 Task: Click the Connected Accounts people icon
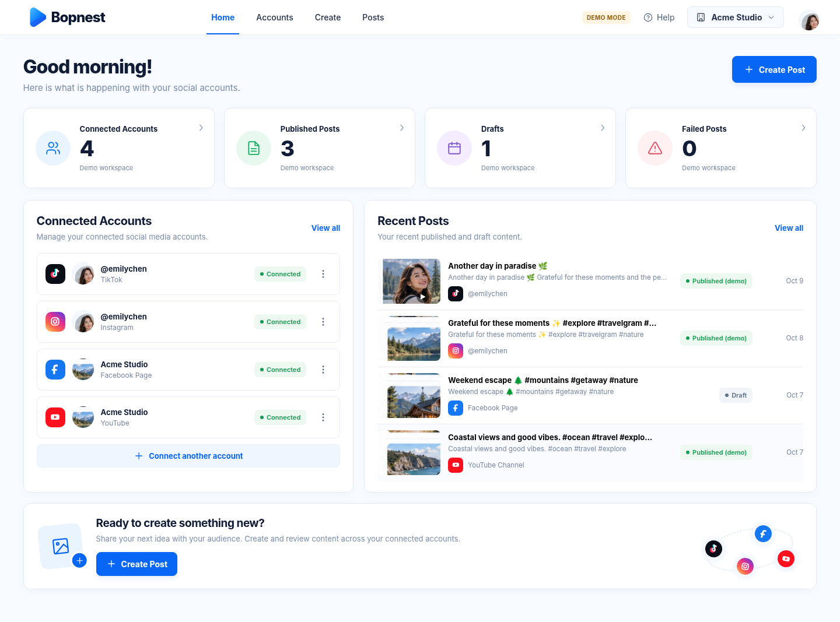pos(53,148)
